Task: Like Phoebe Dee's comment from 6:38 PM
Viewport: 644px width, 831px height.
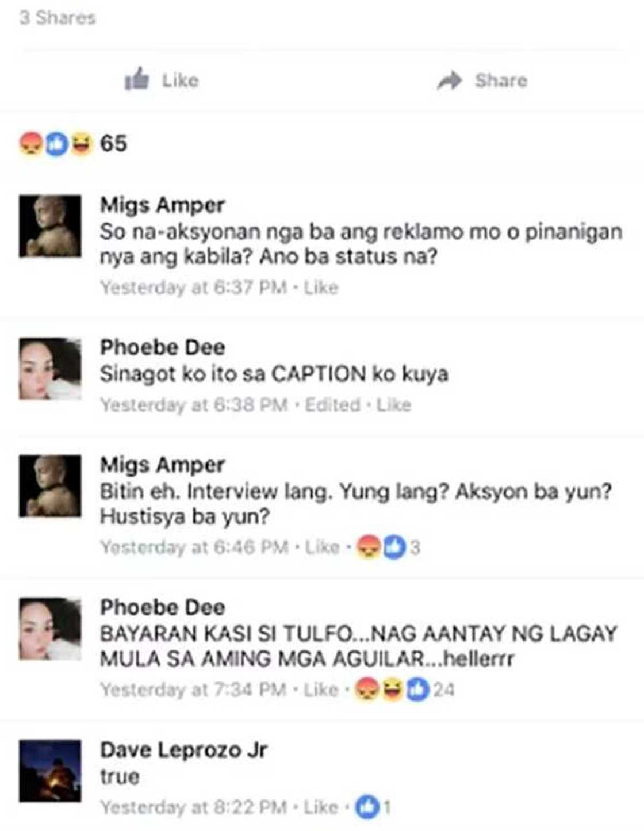Action: 394,405
